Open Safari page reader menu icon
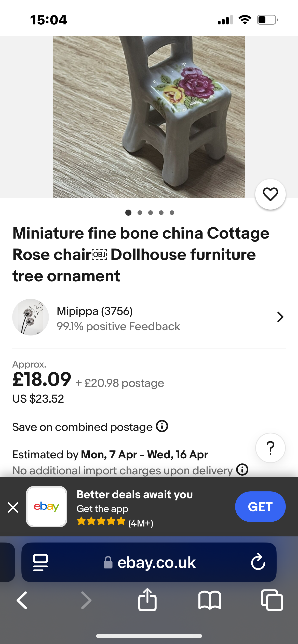Viewport: 298px width, 644px height. (x=40, y=562)
